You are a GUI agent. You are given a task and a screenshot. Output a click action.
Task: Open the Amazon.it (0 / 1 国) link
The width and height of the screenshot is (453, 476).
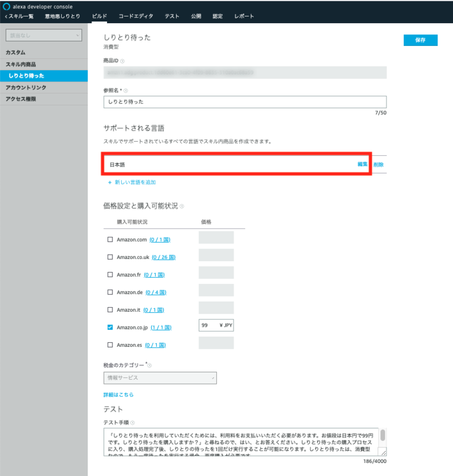pyautogui.click(x=153, y=310)
